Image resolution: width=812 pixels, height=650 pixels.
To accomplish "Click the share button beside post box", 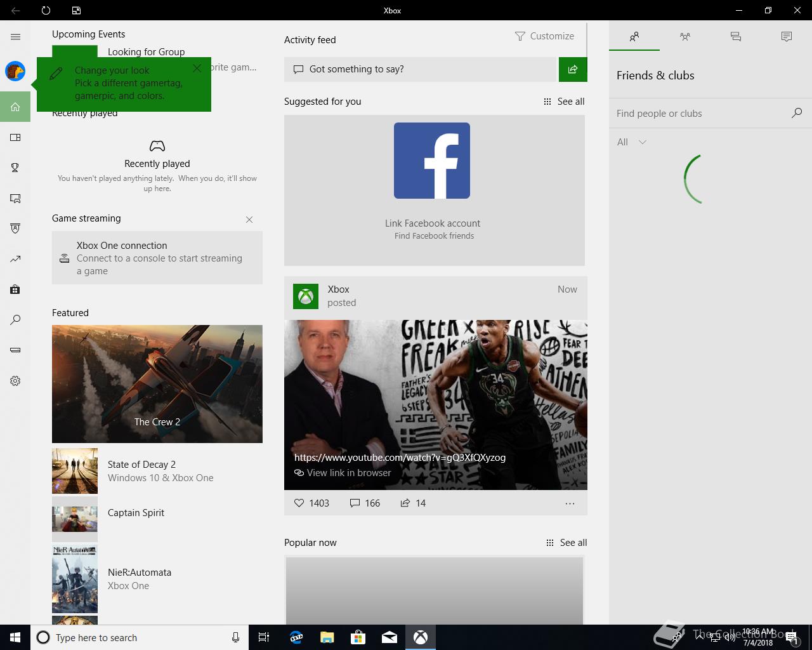I will [x=573, y=69].
